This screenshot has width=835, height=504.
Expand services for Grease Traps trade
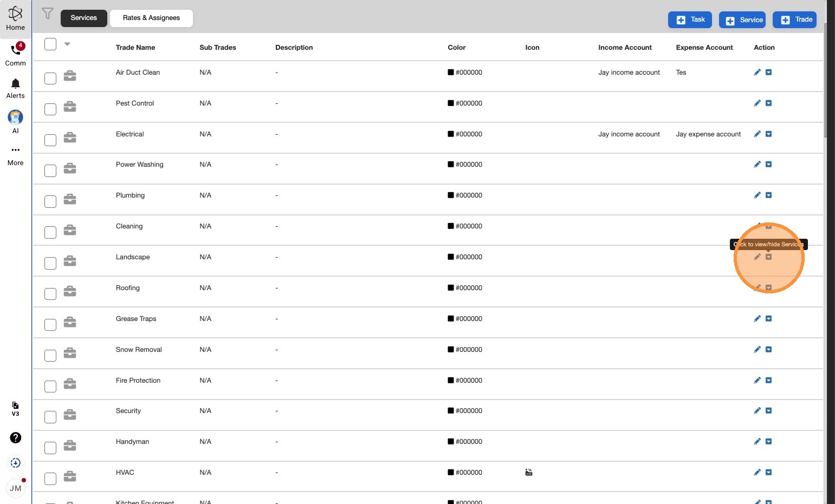pos(768,319)
